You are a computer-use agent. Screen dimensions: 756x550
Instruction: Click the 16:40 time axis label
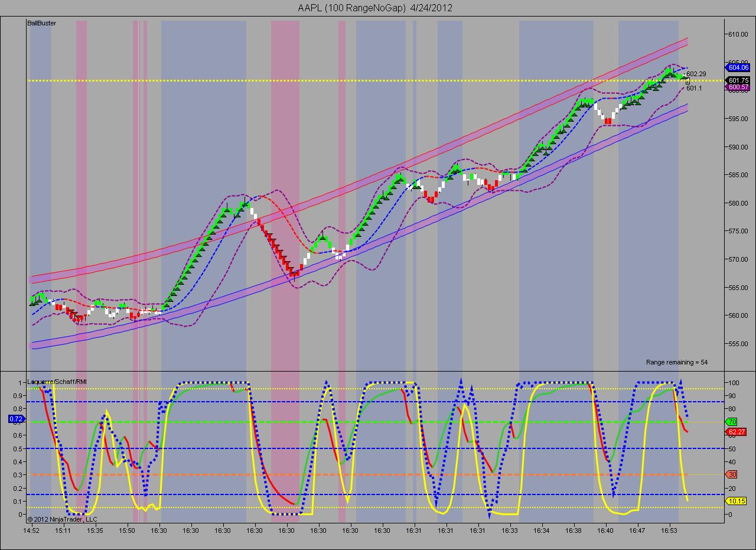[605, 531]
